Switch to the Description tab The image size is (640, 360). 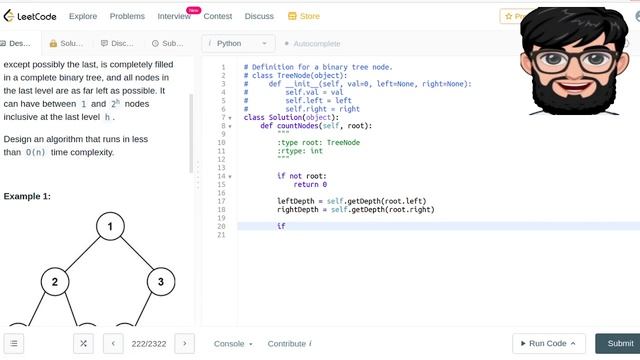click(16, 43)
